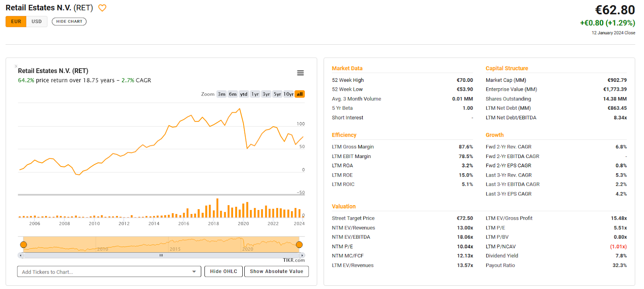Grab the right navigator range handle
Image resolution: width=644 pixels, height=289 pixels.
coord(299,245)
